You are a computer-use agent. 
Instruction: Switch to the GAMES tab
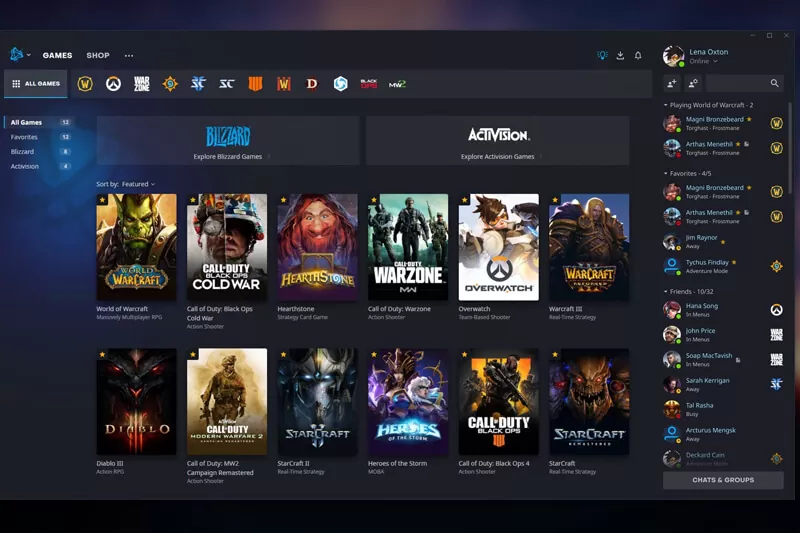click(57, 55)
